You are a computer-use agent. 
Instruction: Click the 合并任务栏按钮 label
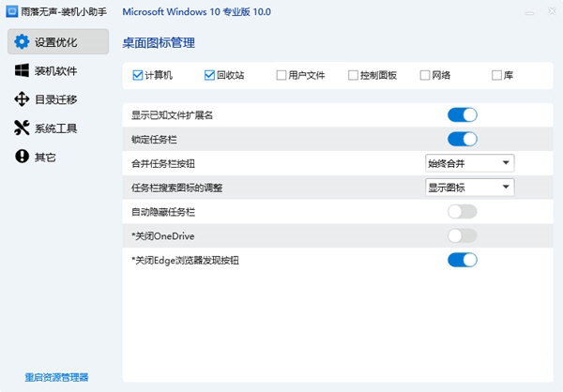(x=163, y=164)
